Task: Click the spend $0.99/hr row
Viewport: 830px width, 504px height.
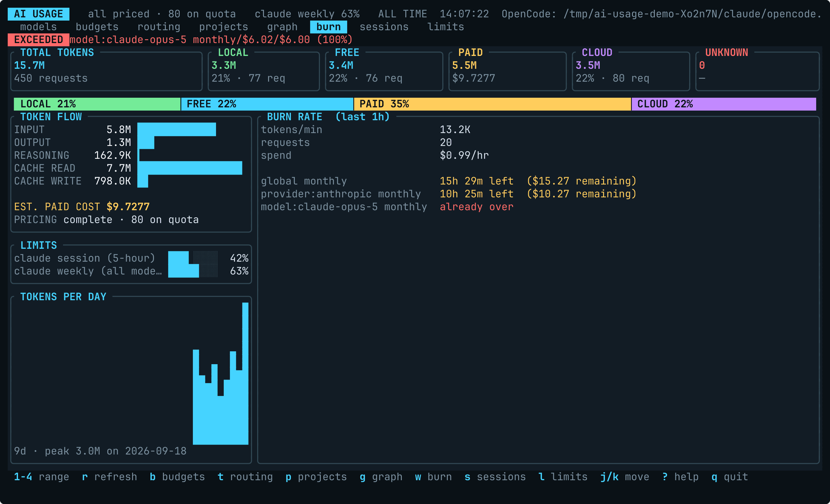Action: (x=375, y=155)
